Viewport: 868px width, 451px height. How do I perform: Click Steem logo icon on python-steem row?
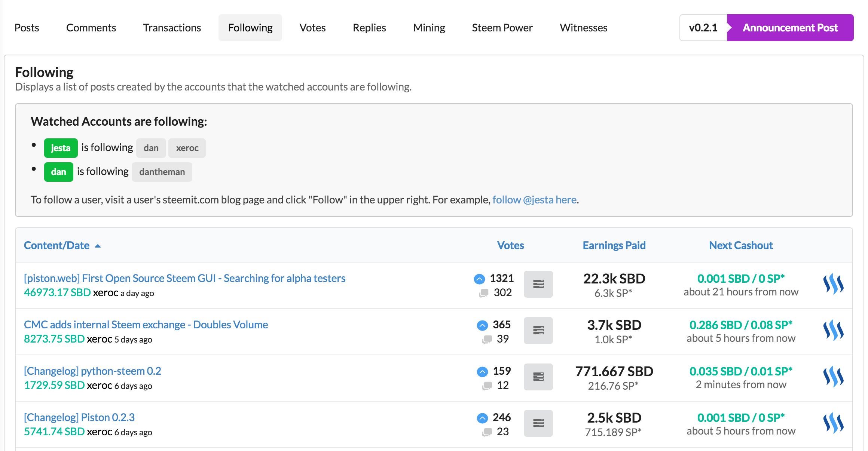coord(833,377)
